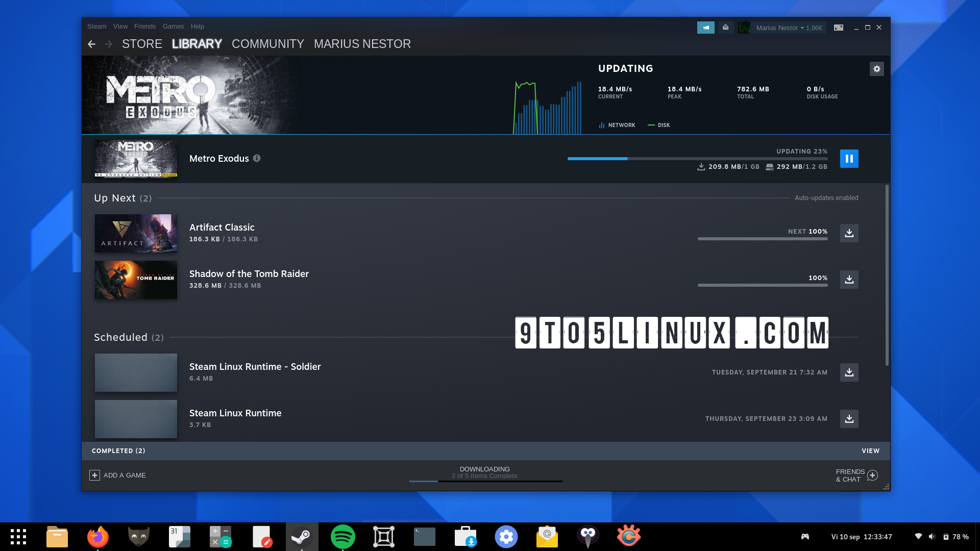Open downloads settings gear icon
This screenshot has height=551, width=980.
(x=876, y=69)
